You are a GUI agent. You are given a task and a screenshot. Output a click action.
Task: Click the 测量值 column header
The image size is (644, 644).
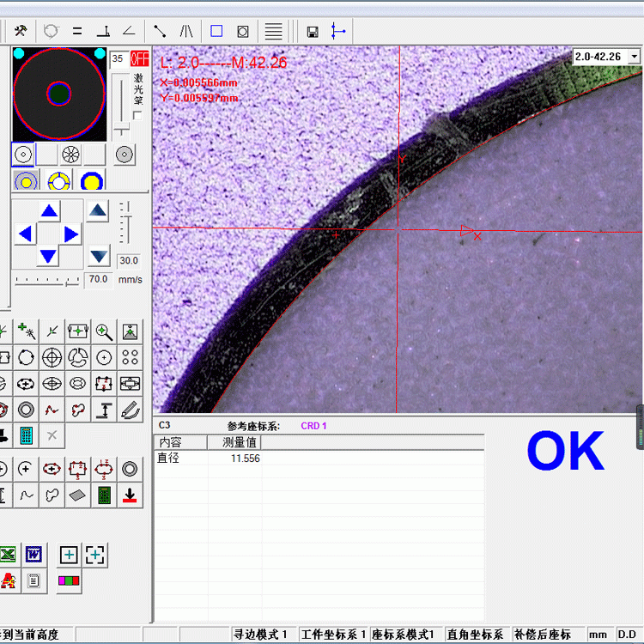click(234, 442)
